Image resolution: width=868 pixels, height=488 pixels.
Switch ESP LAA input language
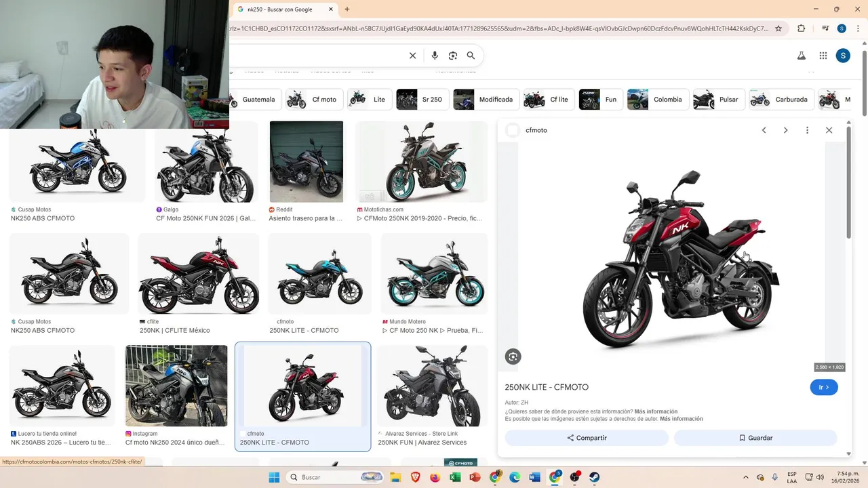tap(792, 477)
